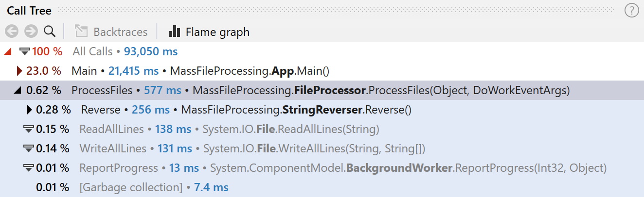Click the Backtraces icon in toolbar
Viewport: 644px width, 197px height.
click(x=81, y=32)
